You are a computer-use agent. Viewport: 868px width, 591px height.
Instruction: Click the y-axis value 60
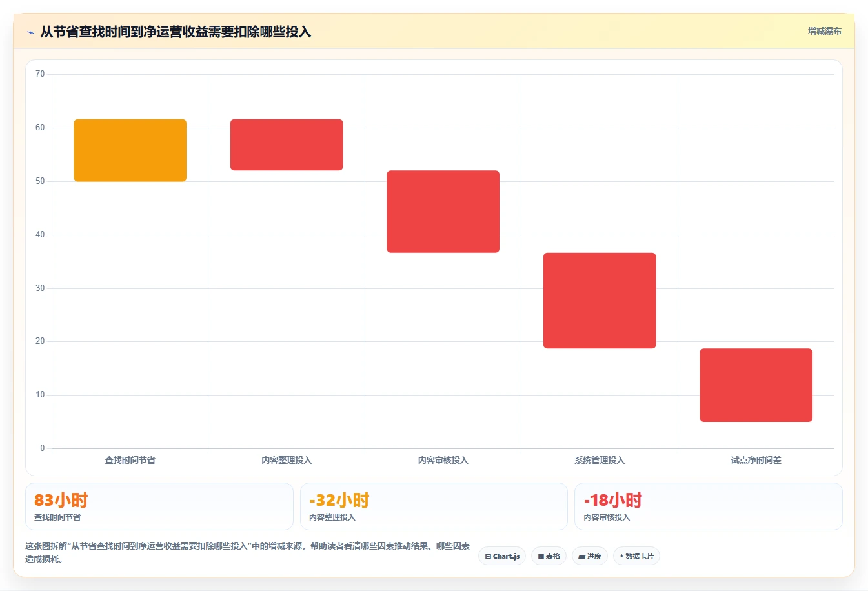(40, 128)
